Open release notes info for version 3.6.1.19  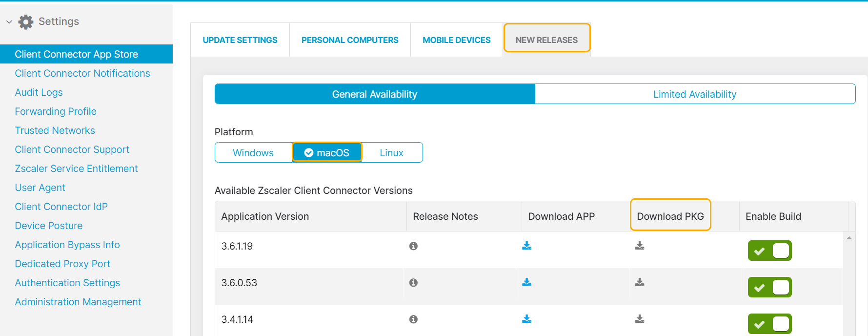413,246
